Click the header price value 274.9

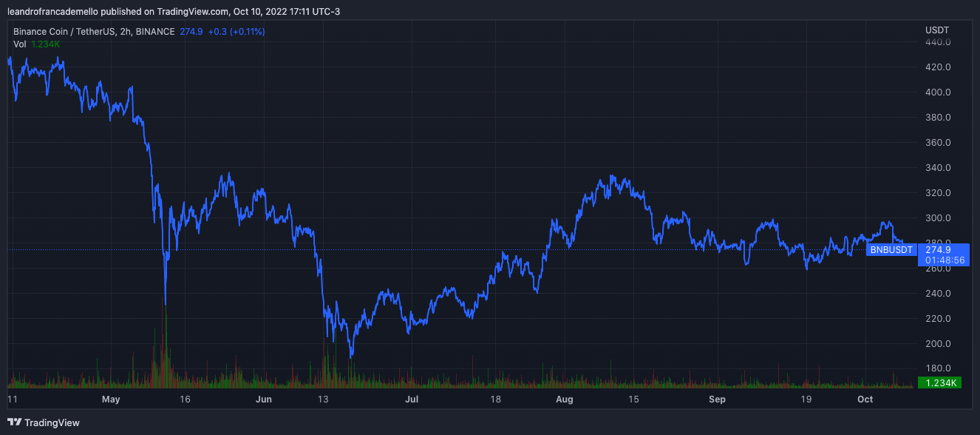coord(191,32)
